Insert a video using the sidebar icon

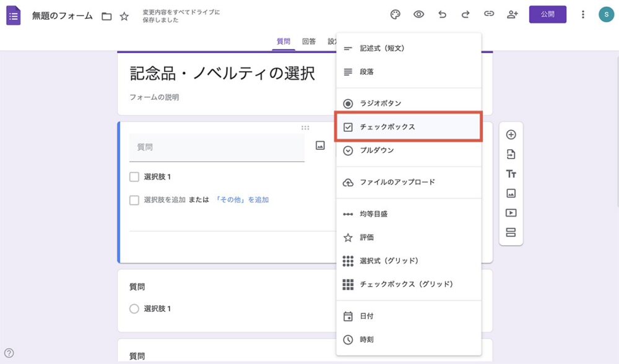tap(511, 214)
